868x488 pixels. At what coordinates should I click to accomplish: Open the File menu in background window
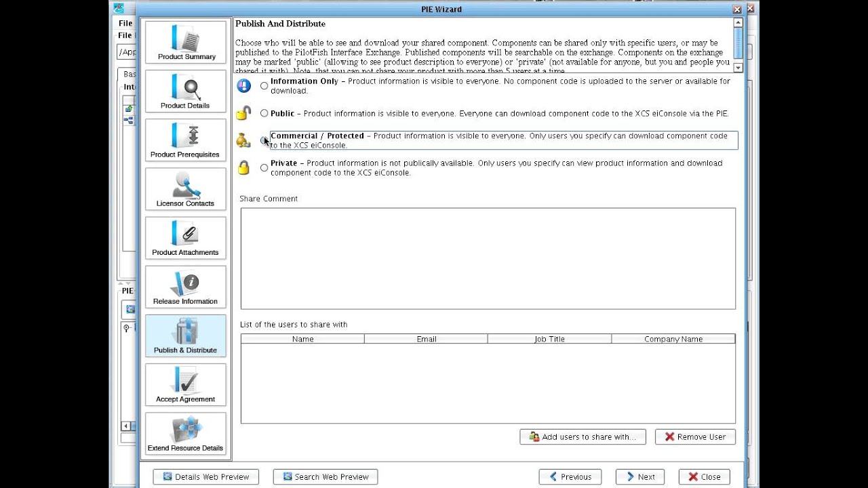point(125,23)
